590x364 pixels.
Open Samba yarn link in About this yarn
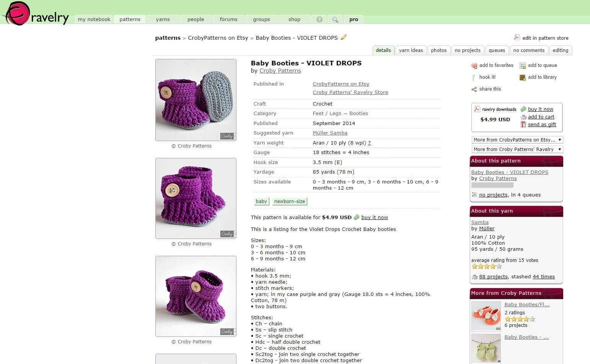[x=480, y=223]
